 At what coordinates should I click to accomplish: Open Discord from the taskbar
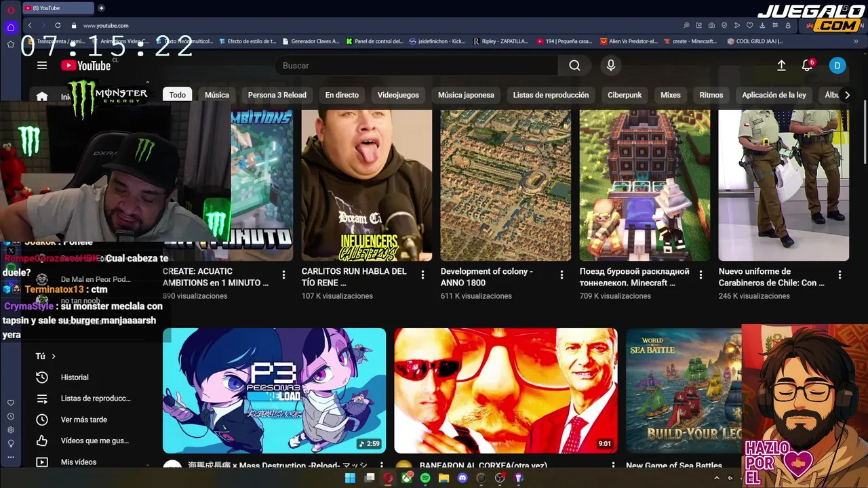tap(462, 478)
